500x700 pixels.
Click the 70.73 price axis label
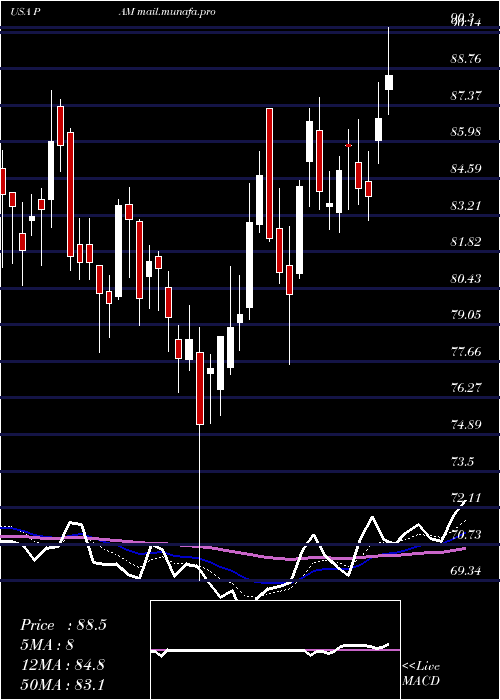tap(466, 535)
